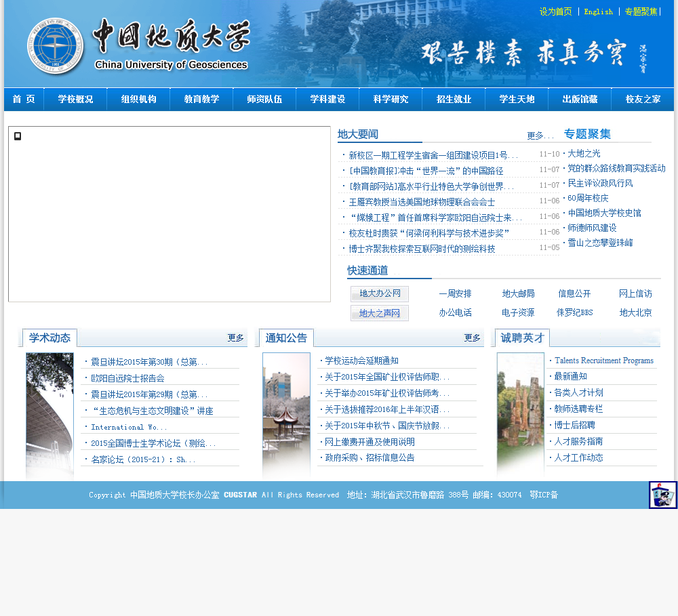678x616 pixels.
Task: Click the broken image placeholder icon
Action: click(18, 136)
